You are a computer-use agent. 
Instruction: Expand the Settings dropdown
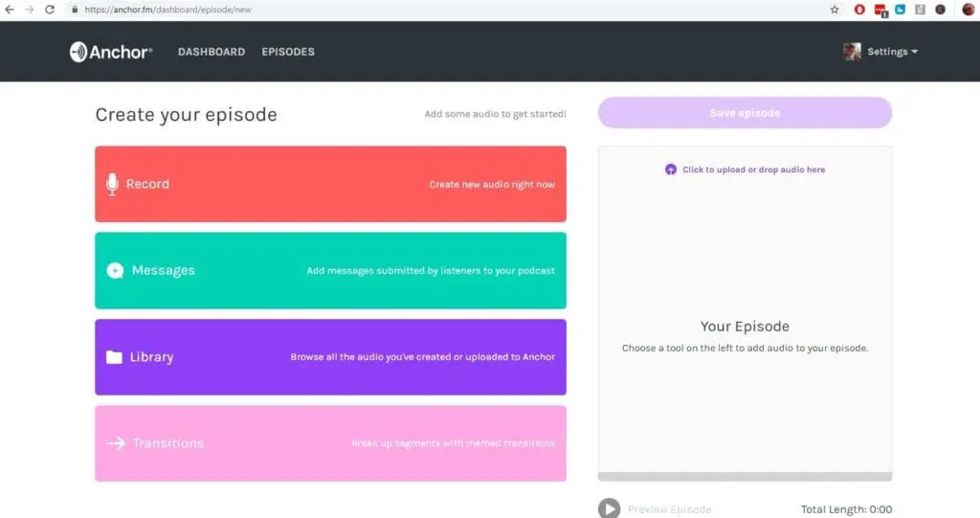[x=893, y=52]
